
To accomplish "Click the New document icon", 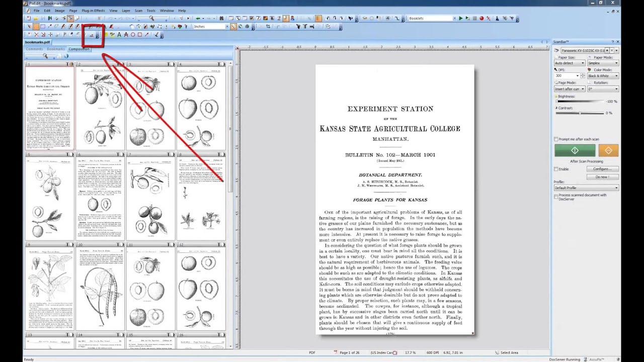I will coord(28,18).
